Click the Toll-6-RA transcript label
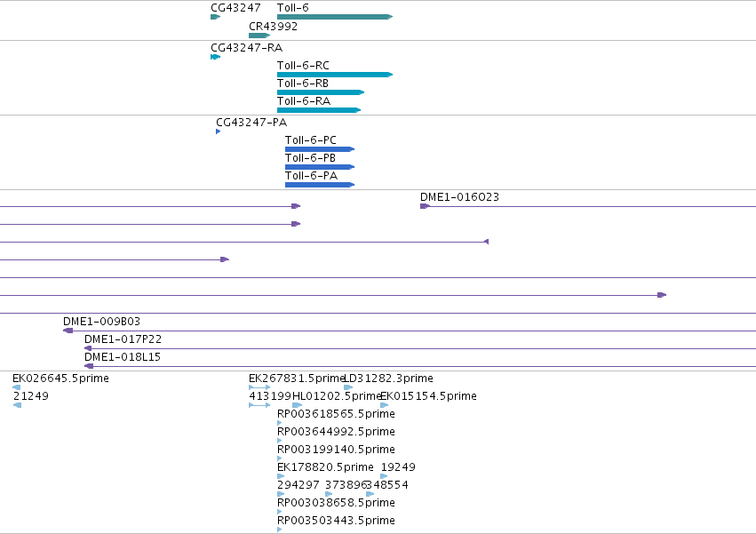Viewport: 756px width, 534px height. (304, 101)
